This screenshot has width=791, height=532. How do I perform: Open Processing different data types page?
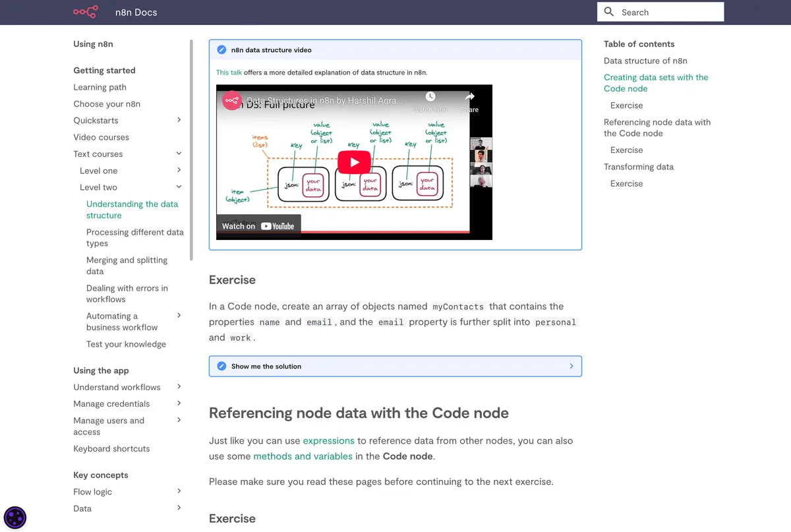coord(135,237)
